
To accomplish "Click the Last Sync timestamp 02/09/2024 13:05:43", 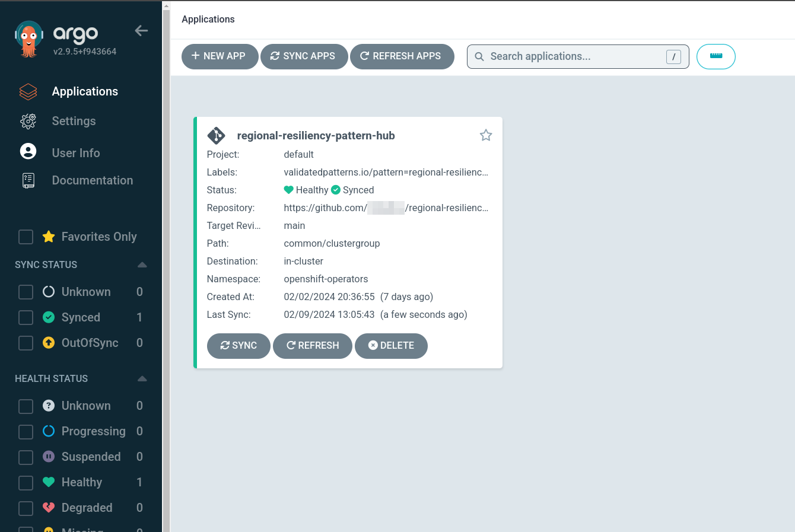I will click(x=329, y=315).
